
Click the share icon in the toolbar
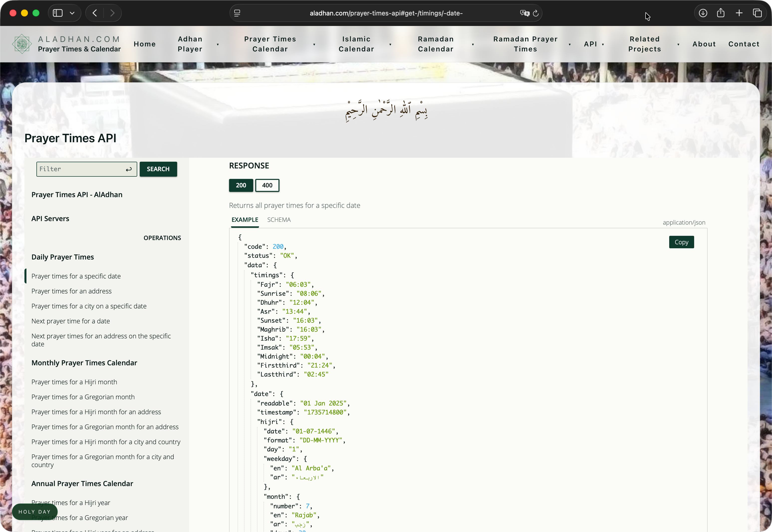click(x=721, y=13)
